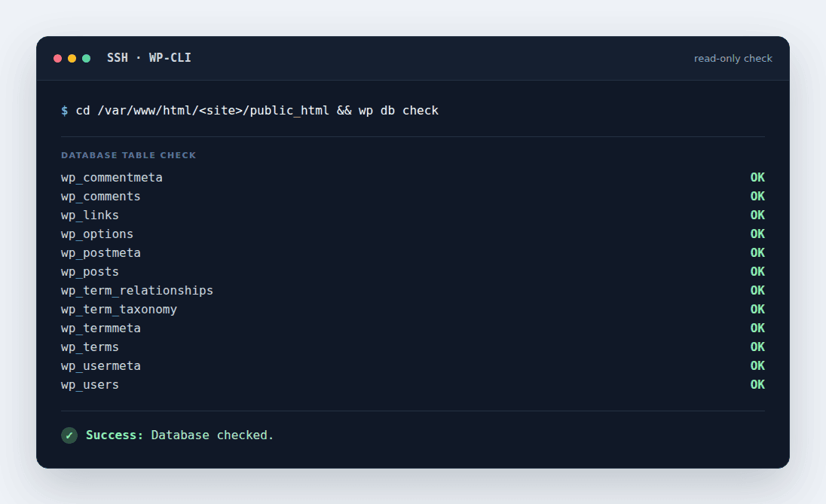Click the 'DATABASE TABLE CHECK' heading

tap(129, 155)
